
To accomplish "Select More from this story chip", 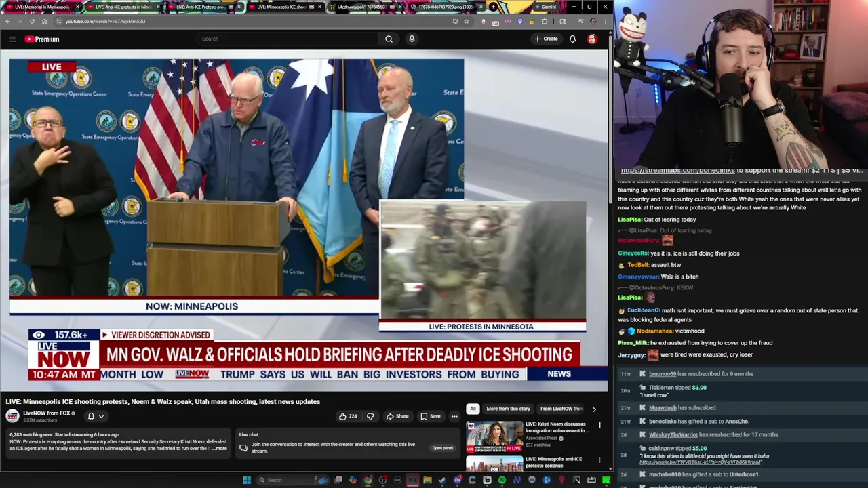I will coord(508,409).
